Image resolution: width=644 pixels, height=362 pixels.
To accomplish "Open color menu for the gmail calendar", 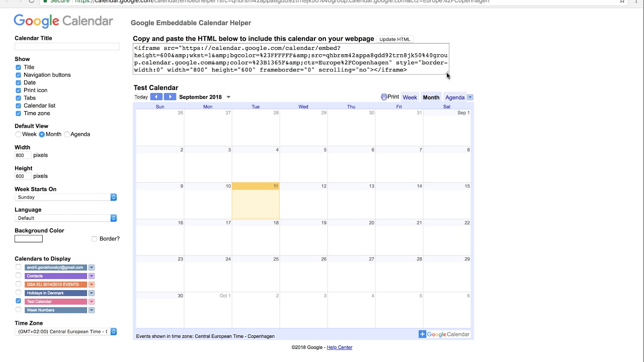I will 92,267.
